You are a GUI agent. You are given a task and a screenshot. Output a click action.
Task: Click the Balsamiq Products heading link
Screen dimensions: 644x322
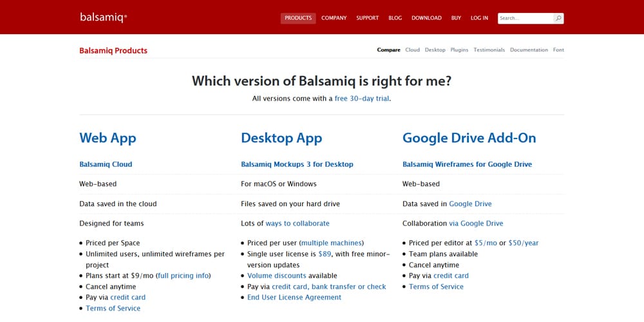coord(113,50)
